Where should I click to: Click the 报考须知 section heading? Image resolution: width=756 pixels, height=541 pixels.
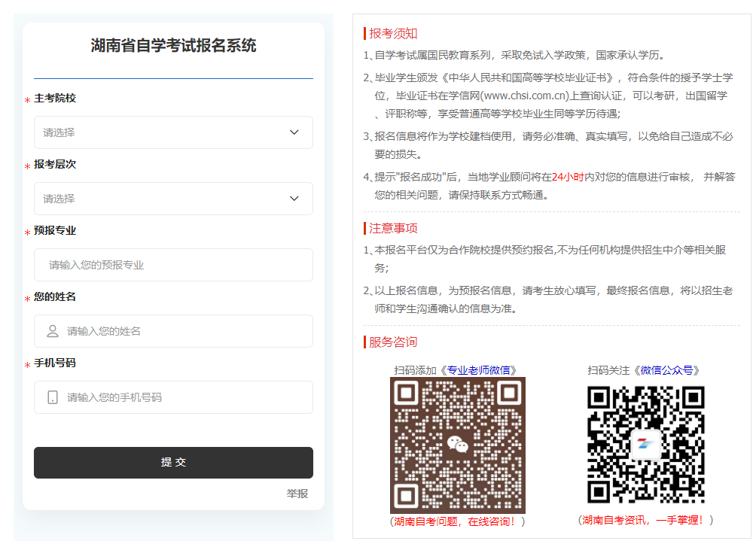click(x=393, y=33)
